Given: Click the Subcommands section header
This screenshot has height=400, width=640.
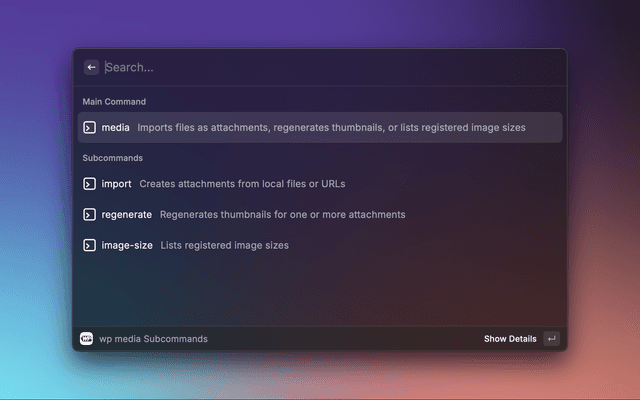Looking at the screenshot, I should [x=112, y=158].
